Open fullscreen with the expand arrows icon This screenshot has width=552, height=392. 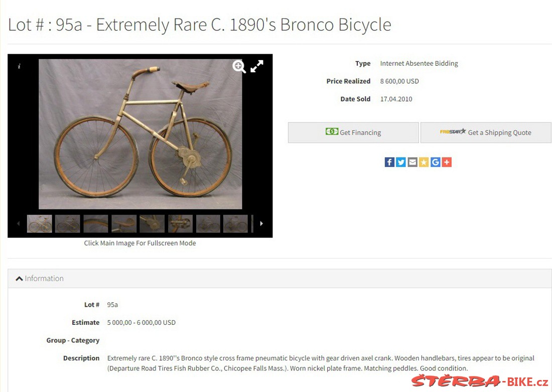[257, 66]
